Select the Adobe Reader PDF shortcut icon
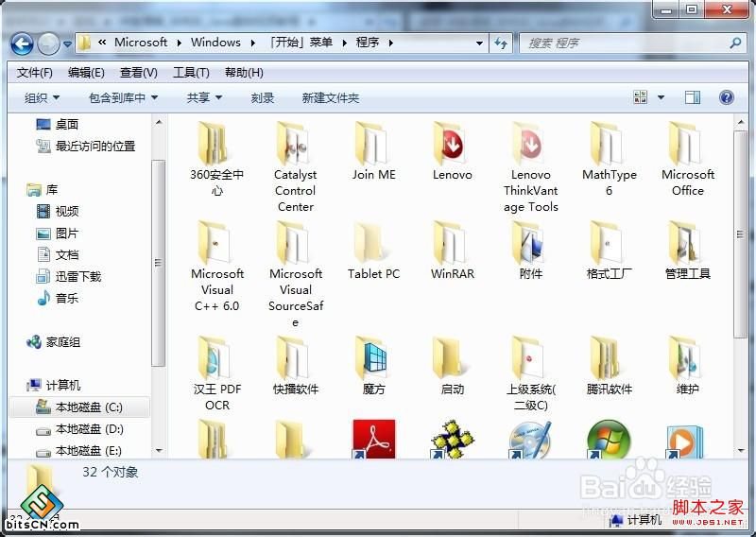The width and height of the screenshot is (756, 537). tap(373, 439)
